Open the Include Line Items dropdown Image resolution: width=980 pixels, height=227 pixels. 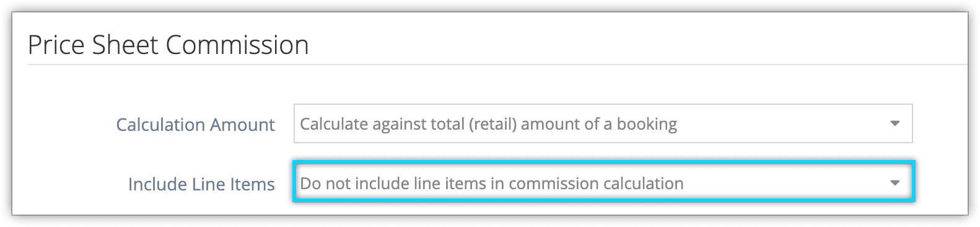(603, 183)
